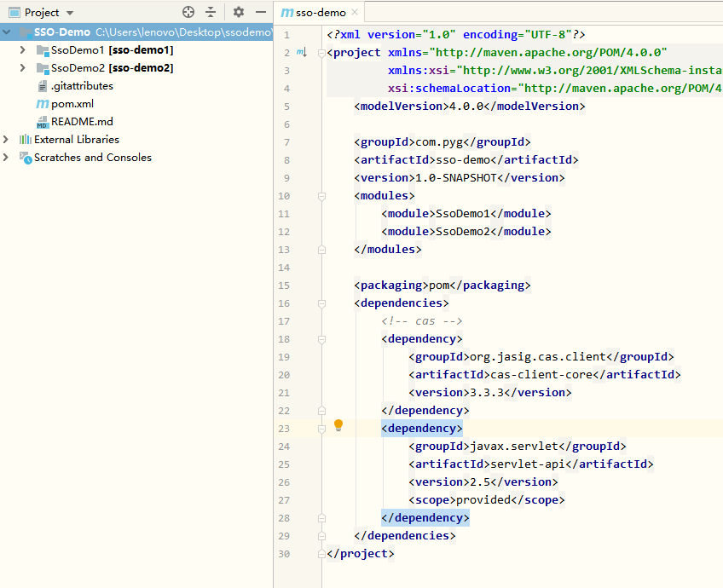Click the locate/scroll-from-source target icon
This screenshot has width=723, height=588.
coord(188,12)
